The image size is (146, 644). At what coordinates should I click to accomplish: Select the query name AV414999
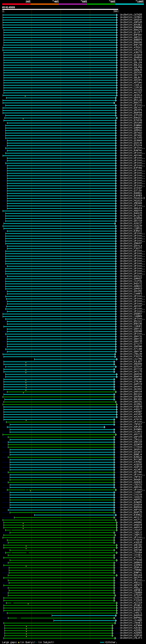click(8, 7)
